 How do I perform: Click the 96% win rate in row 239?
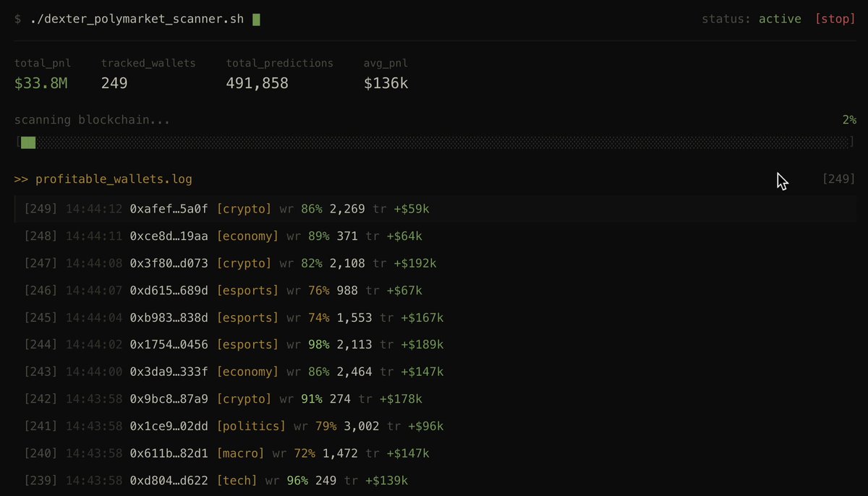297,481
